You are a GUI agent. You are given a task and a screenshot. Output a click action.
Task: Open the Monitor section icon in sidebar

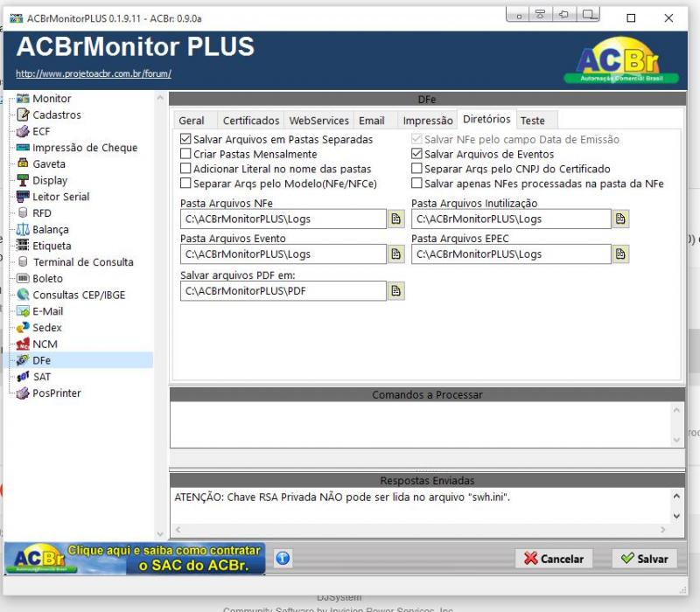[x=23, y=98]
